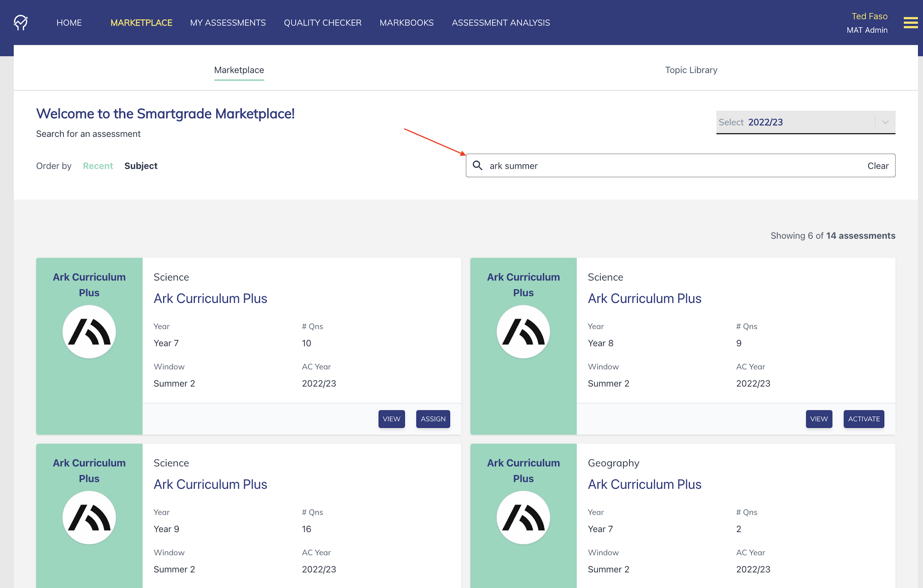923x588 pixels.
Task: Assign the Year 7 Science assessment
Action: tap(433, 419)
